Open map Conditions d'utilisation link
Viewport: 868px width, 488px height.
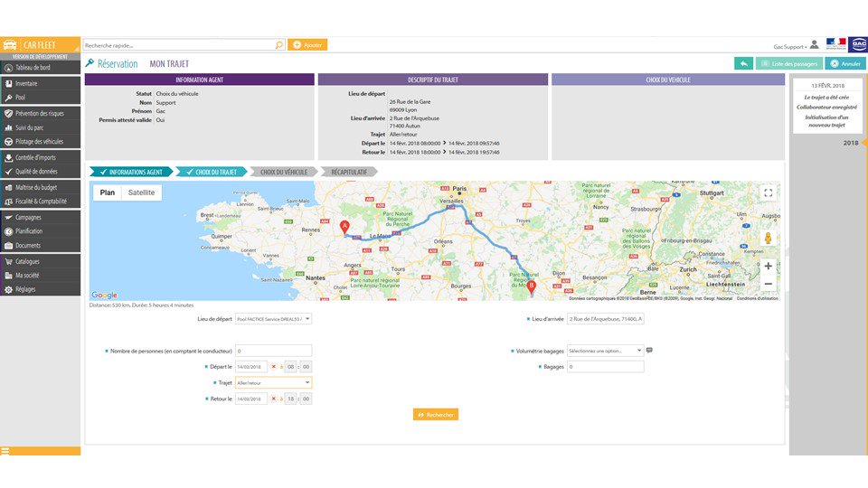(x=758, y=298)
